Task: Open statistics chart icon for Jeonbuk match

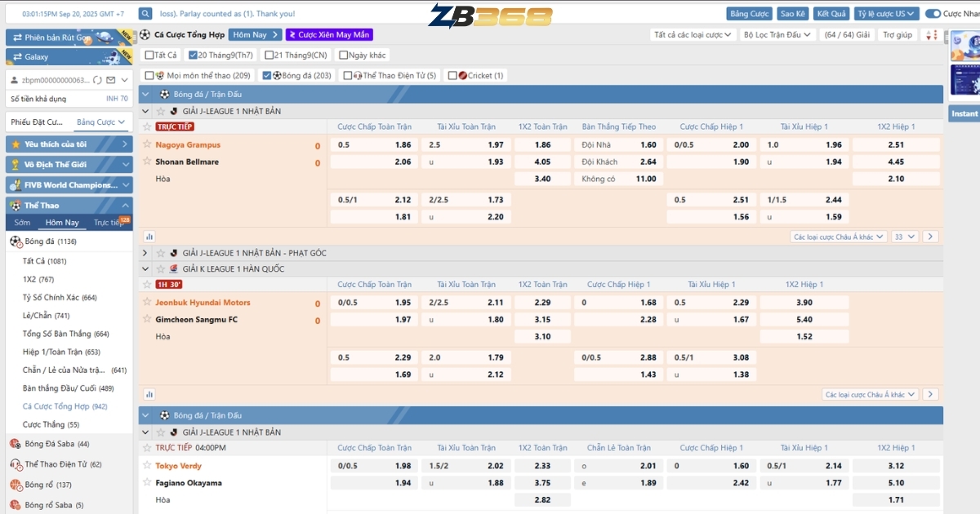Action: pos(149,394)
